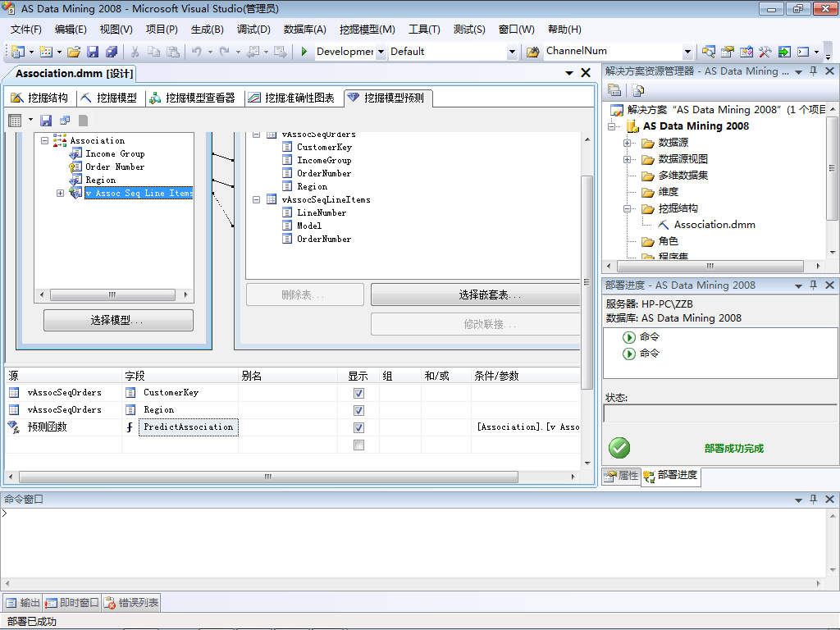The image size is (840, 630).
Task: Pin the Solution Explorer panel
Action: pyautogui.click(x=813, y=71)
